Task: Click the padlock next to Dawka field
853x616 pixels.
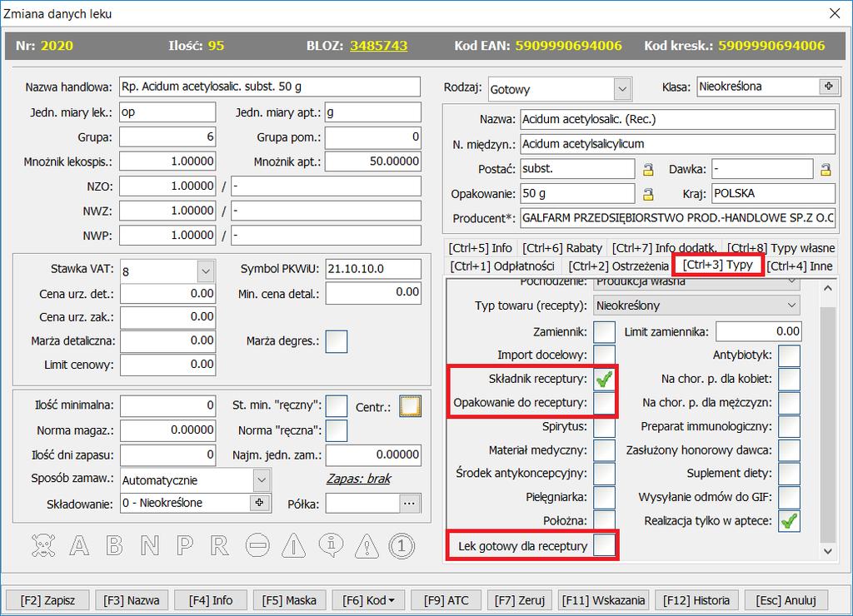Action: point(826,169)
